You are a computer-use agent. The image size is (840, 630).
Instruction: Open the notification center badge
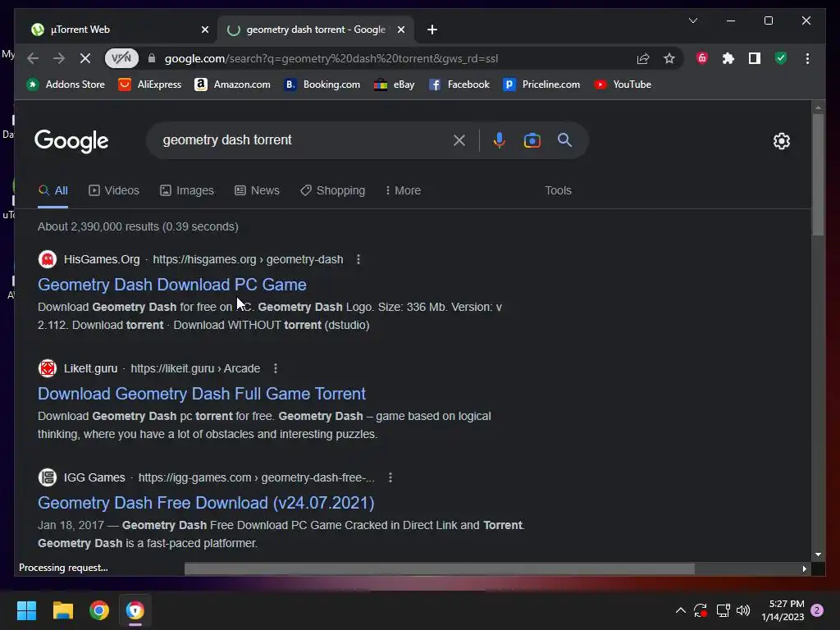(x=817, y=610)
